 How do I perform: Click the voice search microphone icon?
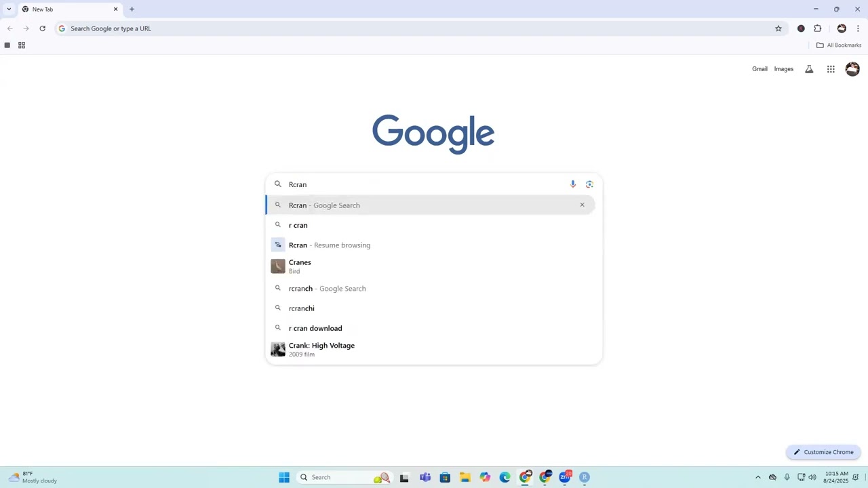(573, 184)
